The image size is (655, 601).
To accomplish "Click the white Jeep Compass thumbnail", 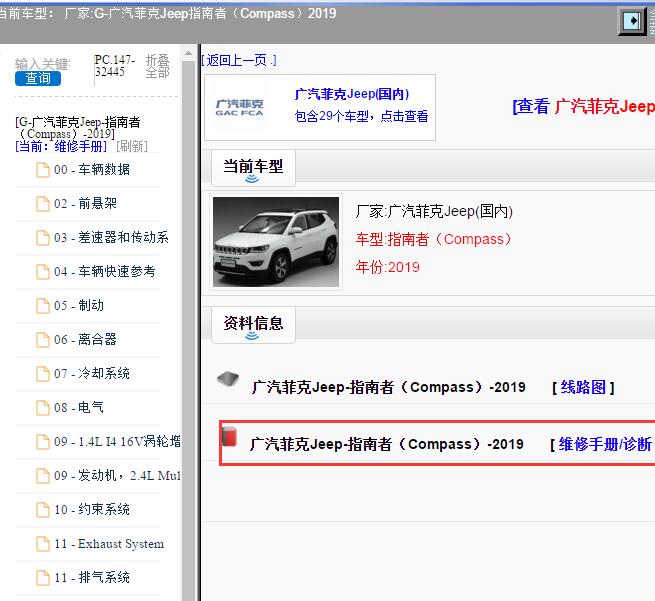I will tap(276, 242).
